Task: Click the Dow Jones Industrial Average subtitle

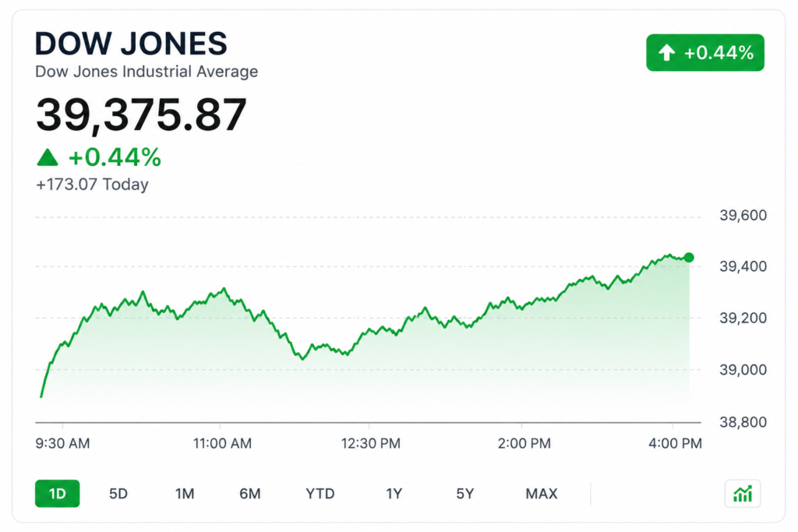Action: (147, 71)
